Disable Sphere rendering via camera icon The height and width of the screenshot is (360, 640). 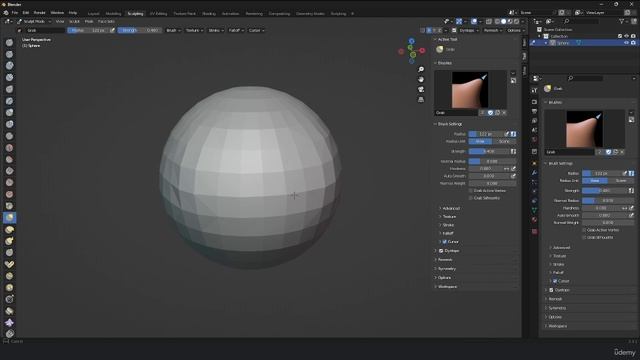[633, 43]
